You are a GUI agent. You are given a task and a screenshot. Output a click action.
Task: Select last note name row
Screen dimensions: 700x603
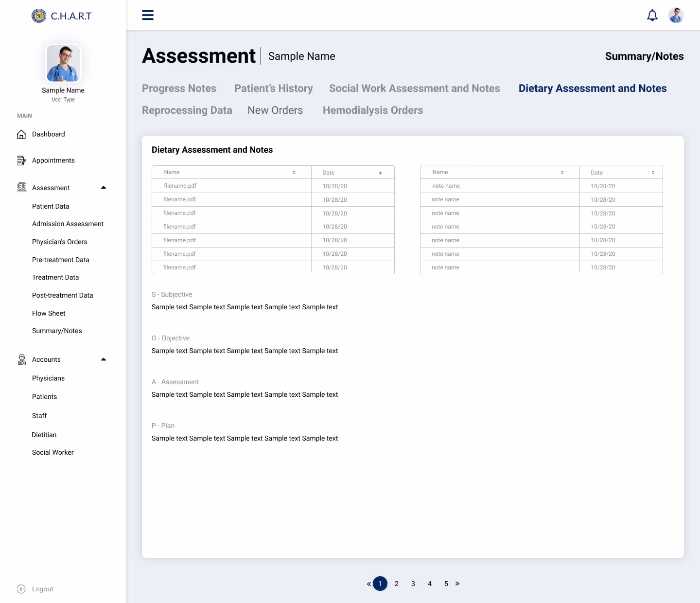click(x=542, y=267)
